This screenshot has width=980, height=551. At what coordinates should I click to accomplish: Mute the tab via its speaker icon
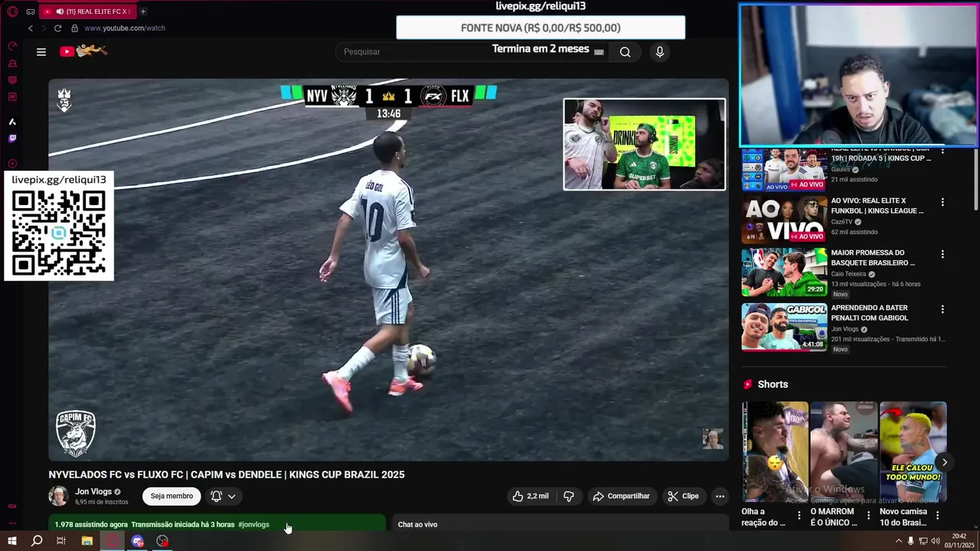pos(60,11)
